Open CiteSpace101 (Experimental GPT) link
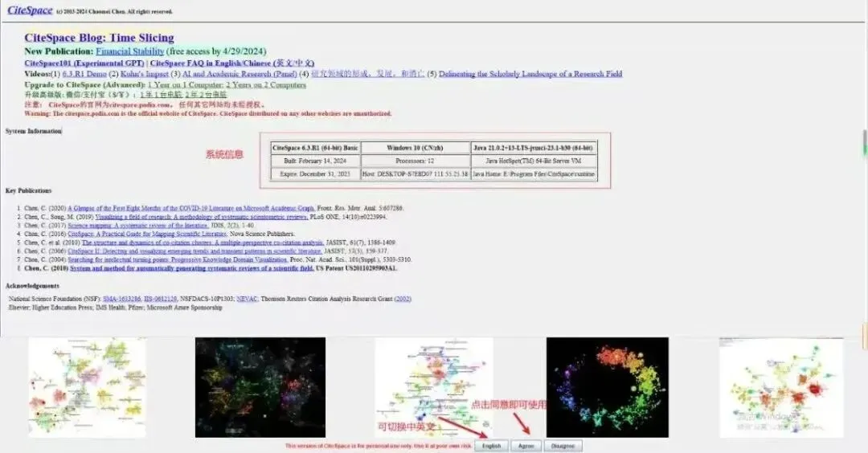 point(84,63)
